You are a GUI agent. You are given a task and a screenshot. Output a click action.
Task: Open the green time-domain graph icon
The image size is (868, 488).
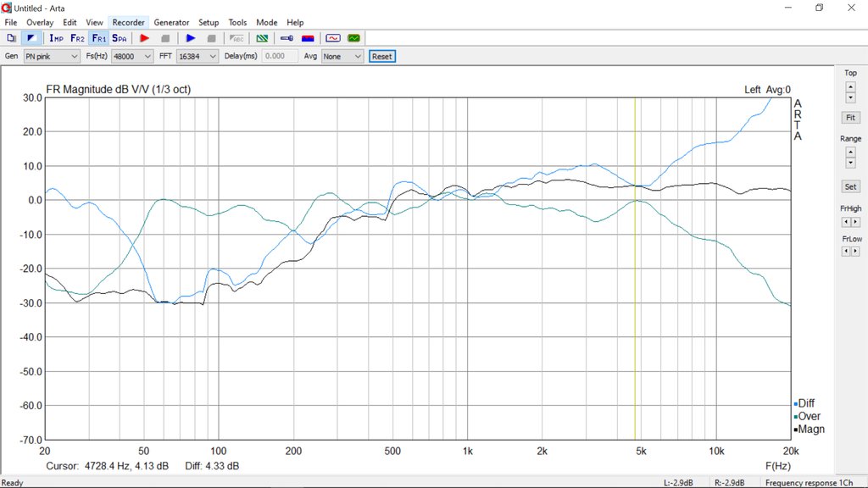[353, 38]
